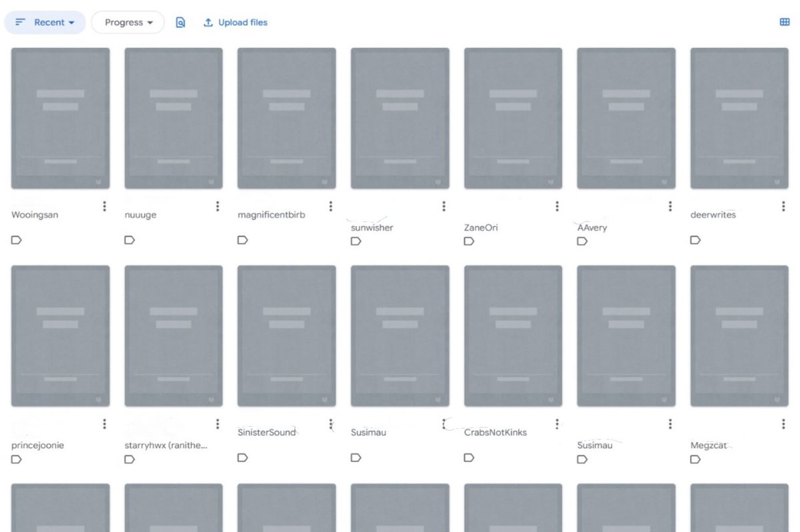This screenshot has height=532, width=800.
Task: Click the 'Wooingsan' title text
Action: click(33, 215)
